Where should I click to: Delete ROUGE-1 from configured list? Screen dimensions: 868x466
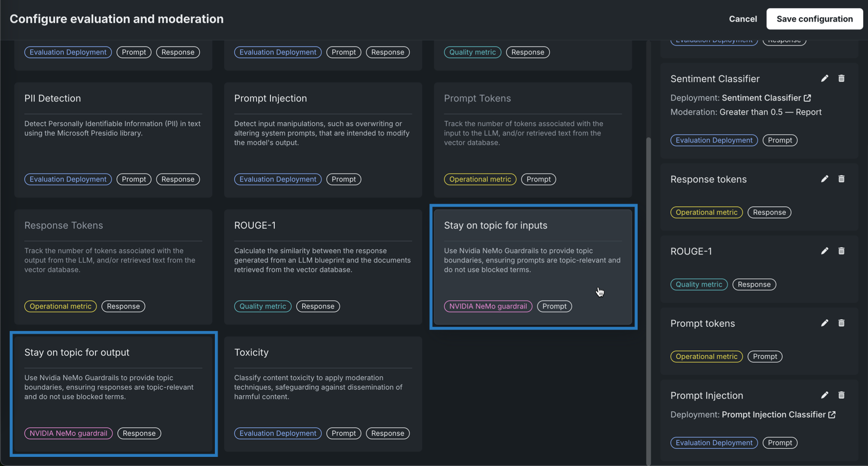[x=841, y=251]
